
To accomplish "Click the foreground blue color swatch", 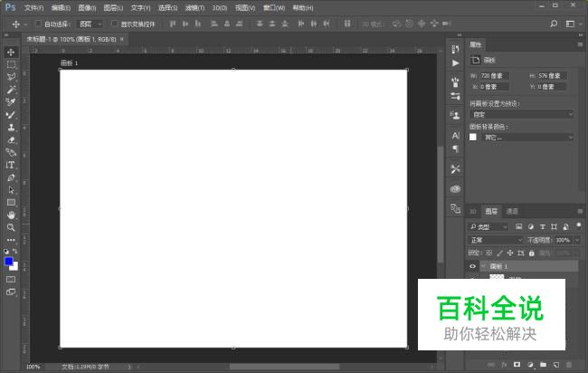I will pyautogui.click(x=8, y=261).
